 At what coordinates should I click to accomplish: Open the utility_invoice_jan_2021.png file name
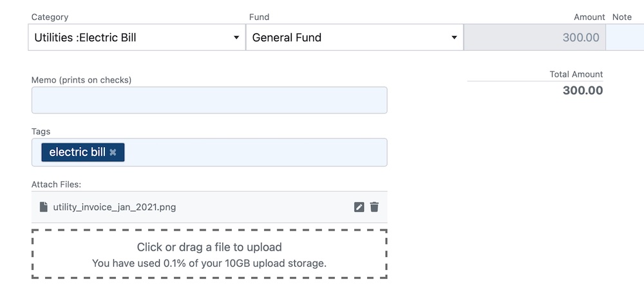(x=115, y=207)
